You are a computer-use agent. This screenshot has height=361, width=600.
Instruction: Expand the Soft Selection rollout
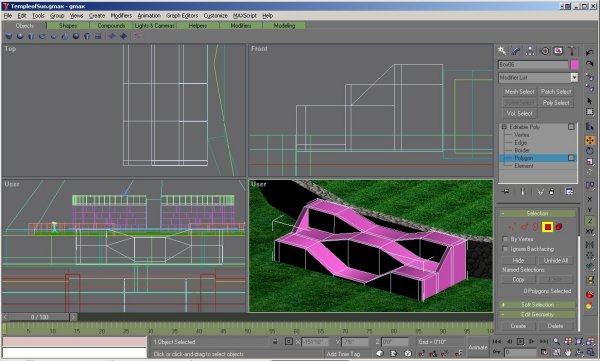point(537,305)
